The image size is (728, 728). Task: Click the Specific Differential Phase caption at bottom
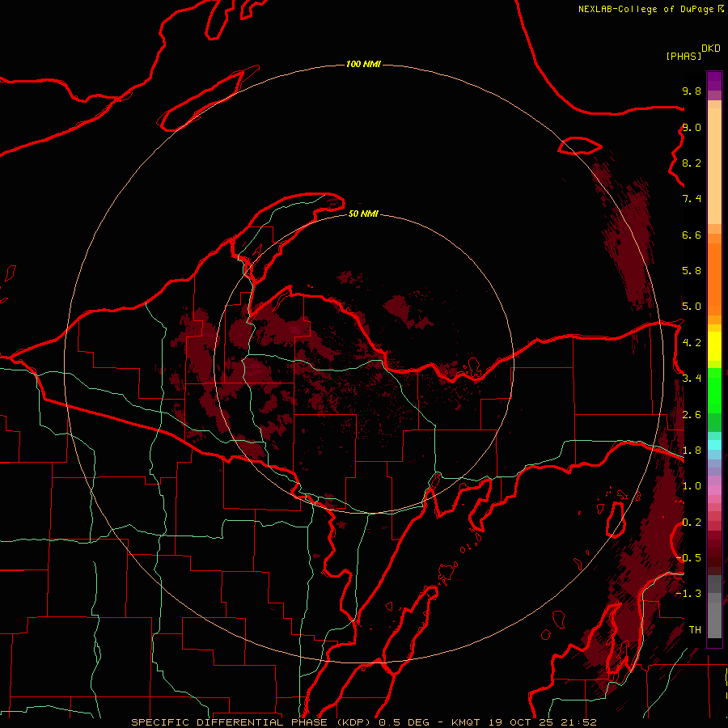point(363,722)
